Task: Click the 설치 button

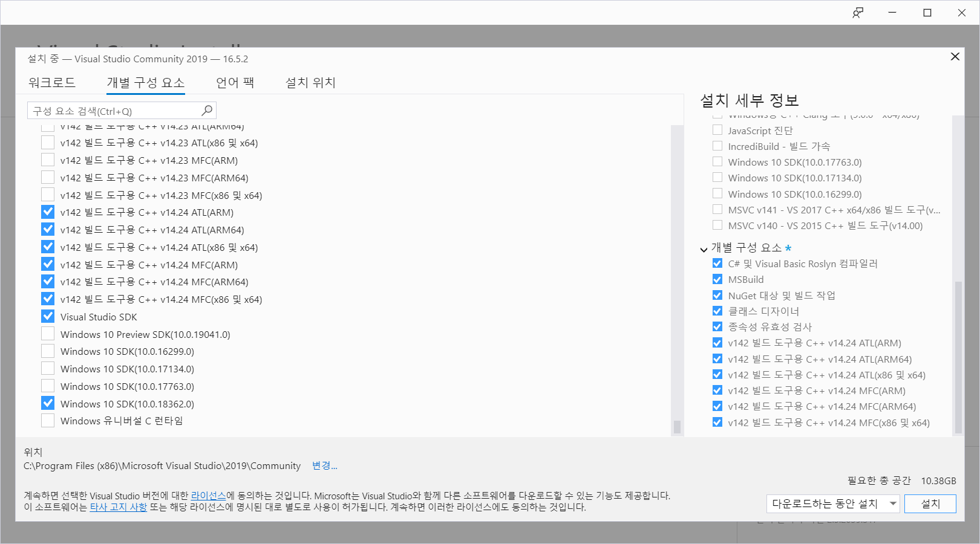Action: (x=930, y=504)
